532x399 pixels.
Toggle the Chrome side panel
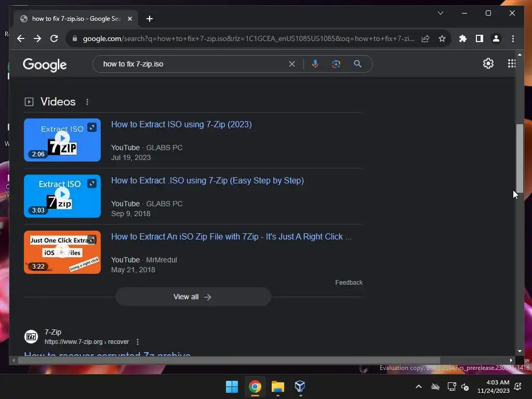480,38
